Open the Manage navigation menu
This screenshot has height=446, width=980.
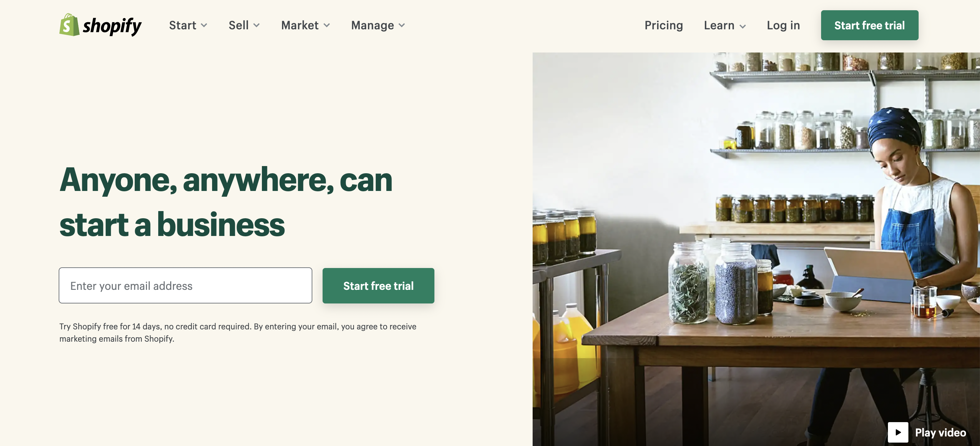pyautogui.click(x=378, y=25)
